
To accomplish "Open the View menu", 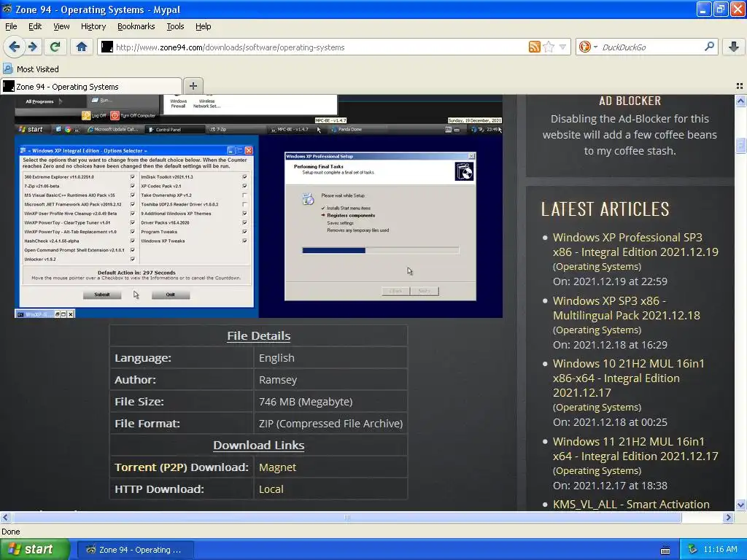I will pos(61,26).
